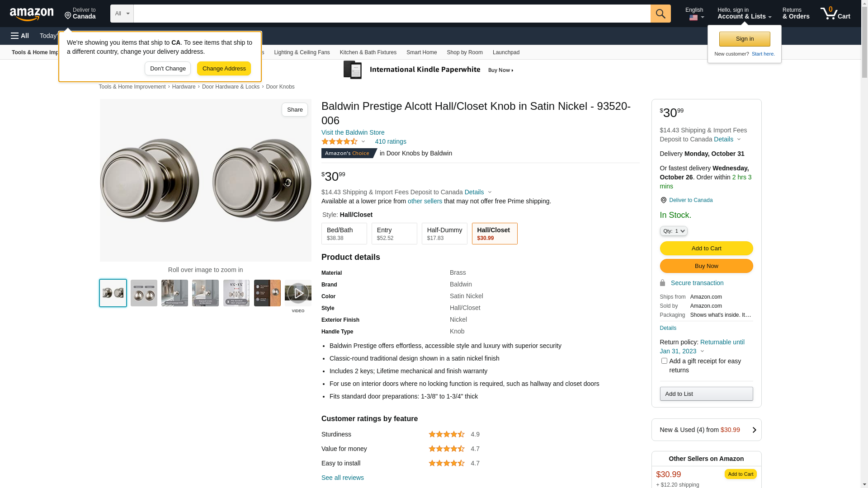This screenshot has width=868, height=488.
Task: Open the Qty quantity dropdown
Action: coord(674,231)
